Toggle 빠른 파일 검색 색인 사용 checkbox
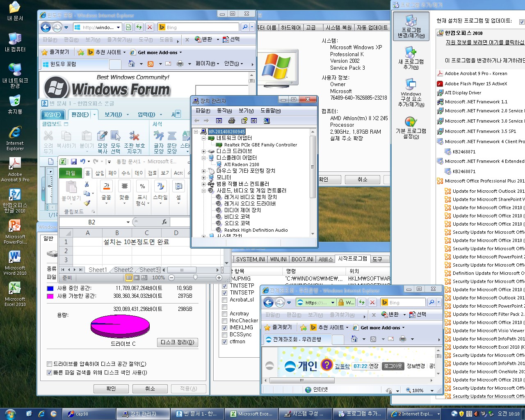Viewport: 525px width, 420px height. point(50,372)
